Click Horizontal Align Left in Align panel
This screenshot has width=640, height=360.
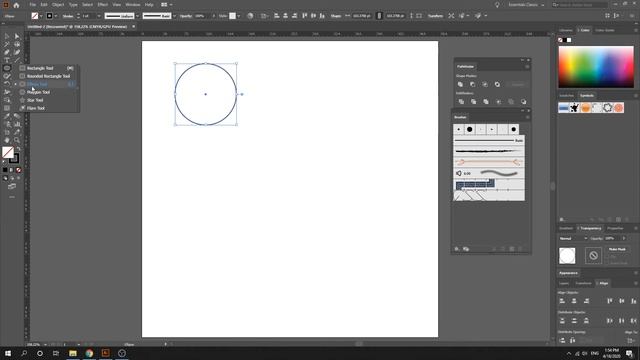point(562,301)
